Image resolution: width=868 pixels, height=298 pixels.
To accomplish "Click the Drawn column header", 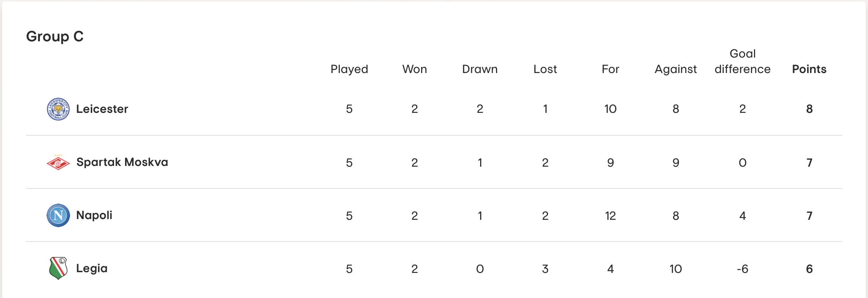I will point(480,69).
